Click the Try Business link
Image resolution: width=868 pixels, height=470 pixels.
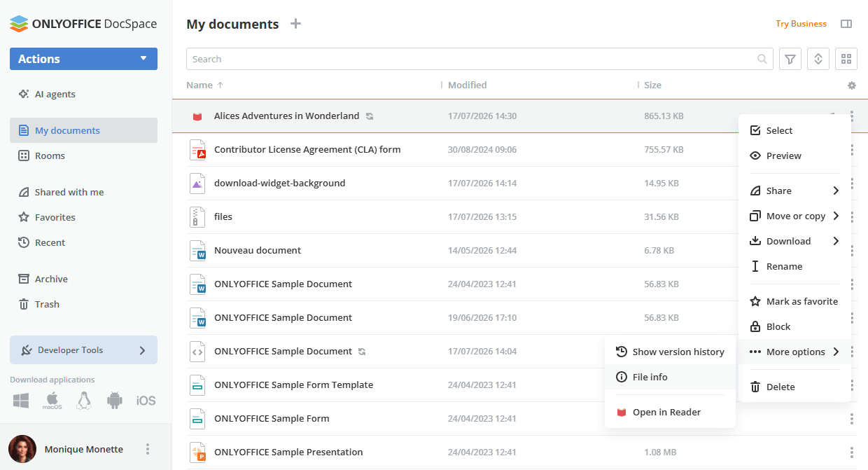pos(801,24)
